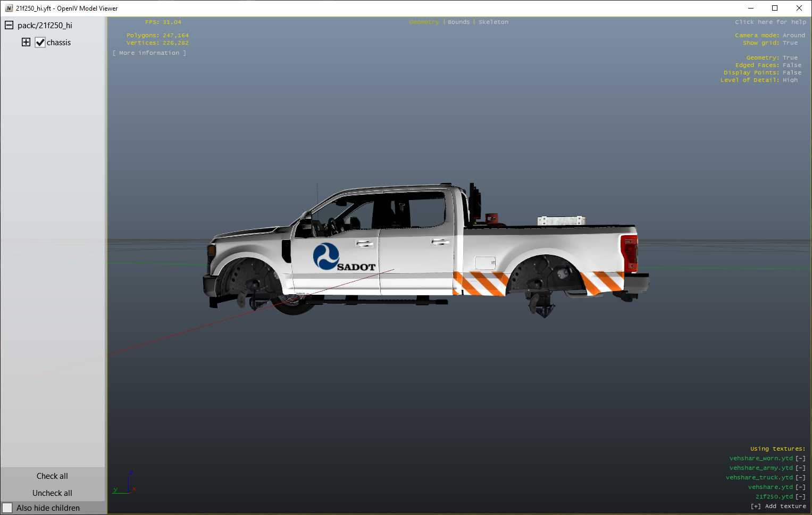
Task: Click the Add texture link
Action: 778,506
